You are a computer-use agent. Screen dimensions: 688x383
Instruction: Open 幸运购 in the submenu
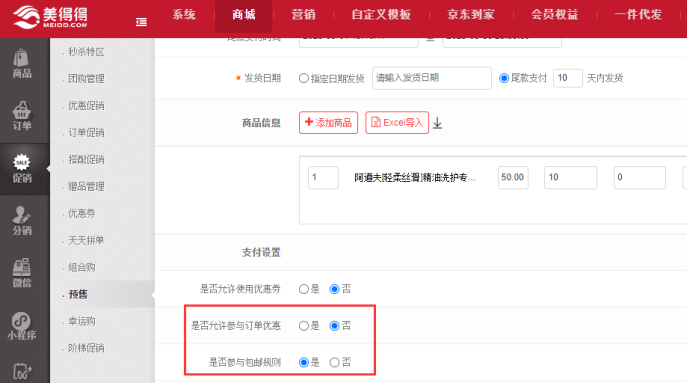pos(82,321)
